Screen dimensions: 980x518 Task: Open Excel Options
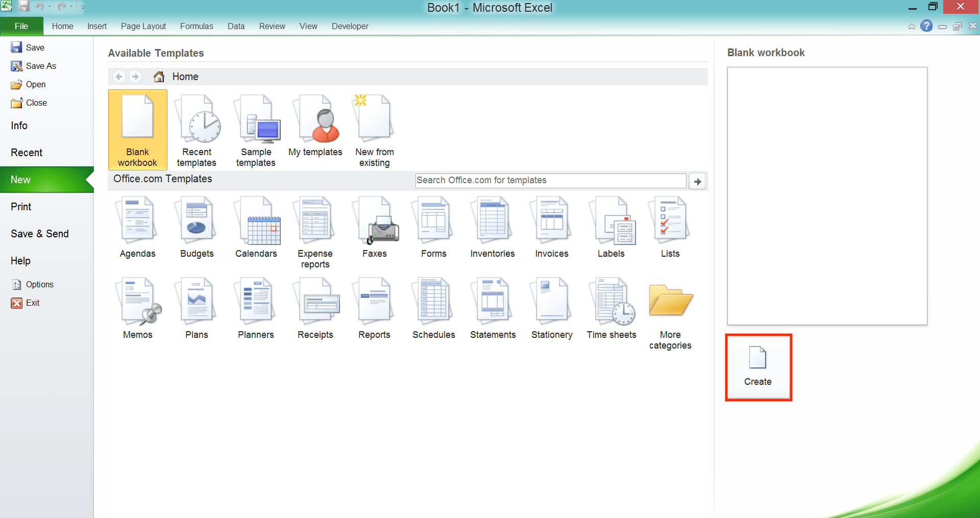point(39,284)
